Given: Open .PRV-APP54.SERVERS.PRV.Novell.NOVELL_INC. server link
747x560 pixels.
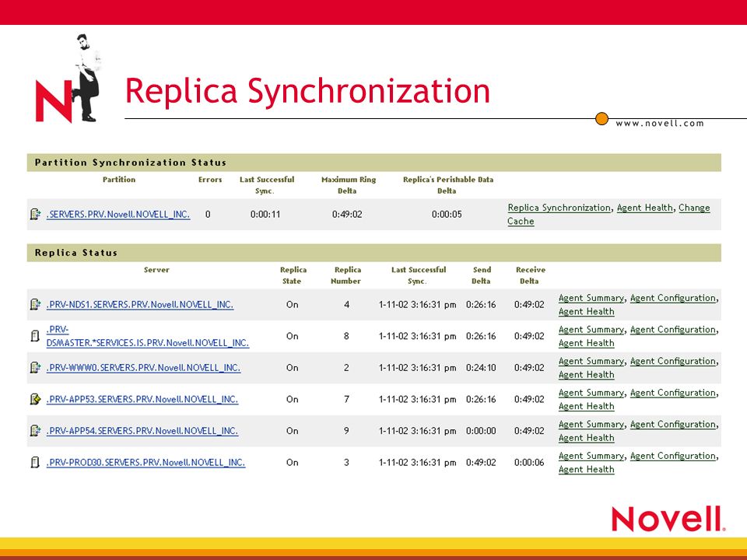Looking at the screenshot, I should (x=142, y=431).
